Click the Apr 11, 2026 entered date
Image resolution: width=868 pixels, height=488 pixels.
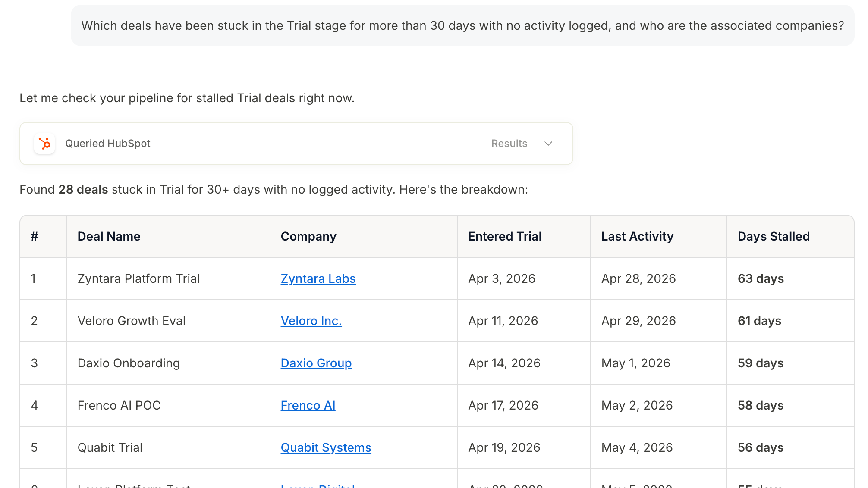(x=503, y=321)
